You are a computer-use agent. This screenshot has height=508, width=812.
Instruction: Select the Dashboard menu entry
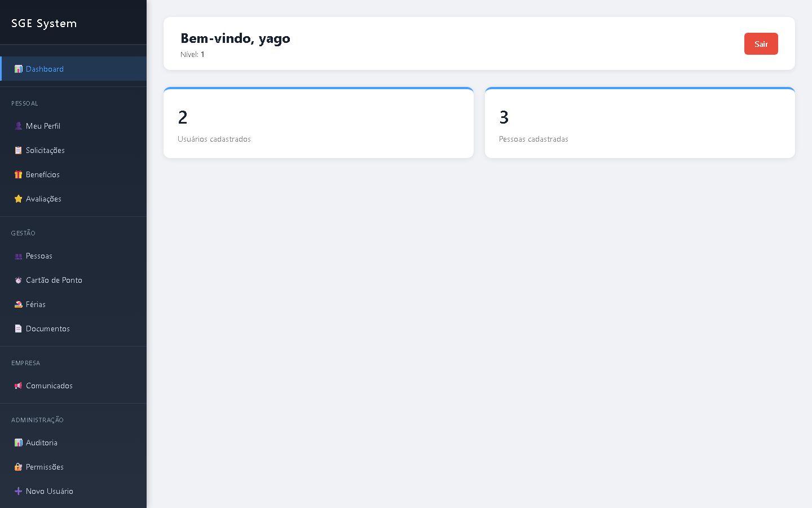coord(45,69)
